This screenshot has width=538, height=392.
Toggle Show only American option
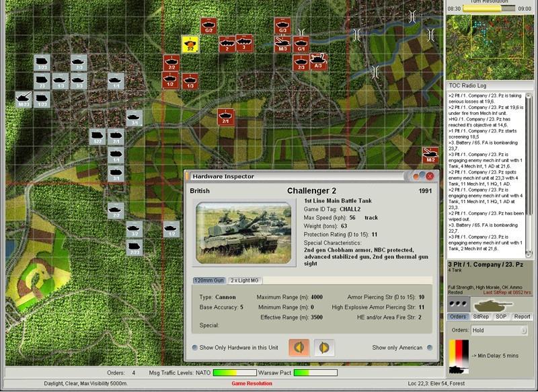428,348
